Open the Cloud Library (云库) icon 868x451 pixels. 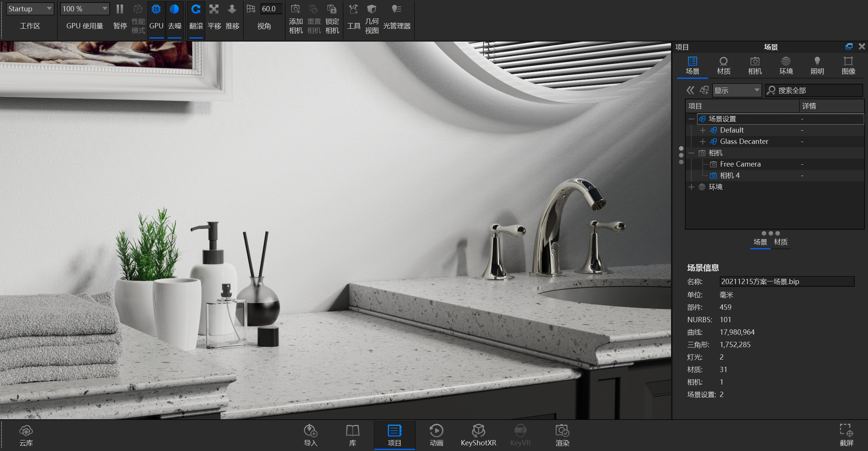coord(26,435)
